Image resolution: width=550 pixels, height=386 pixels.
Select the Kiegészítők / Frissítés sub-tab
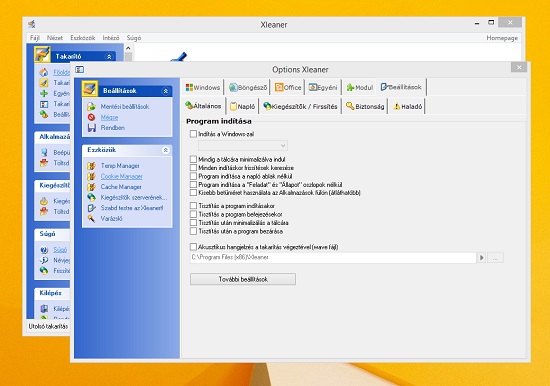(x=300, y=106)
